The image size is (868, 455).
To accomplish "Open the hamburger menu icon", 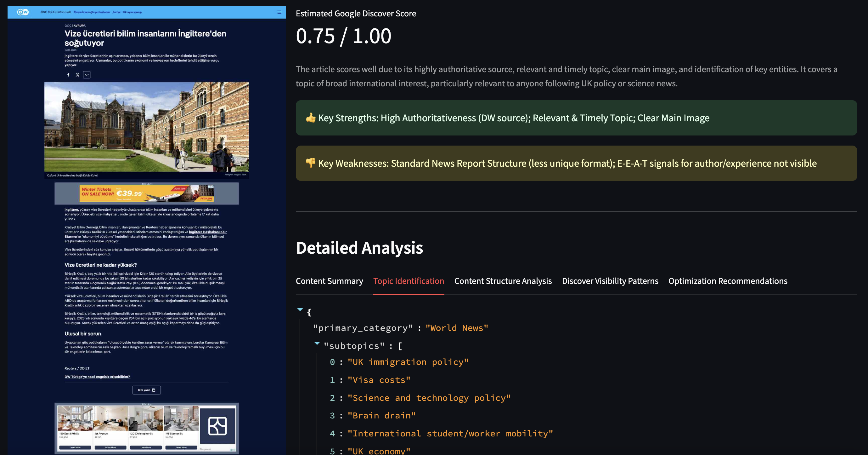I will 279,12.
